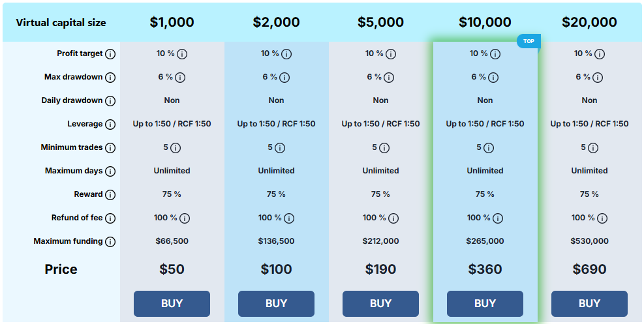This screenshot has height=324, width=644.
Task: Click the TOP badge on $10,000 column
Action: 529,41
